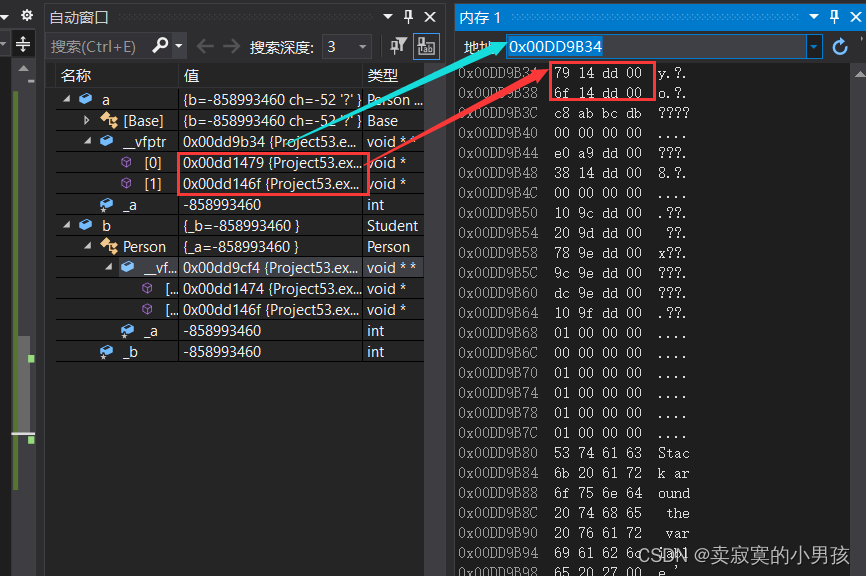Select the [0] vtable entry icon
The height and width of the screenshot is (576, 866).
[x=126, y=162]
